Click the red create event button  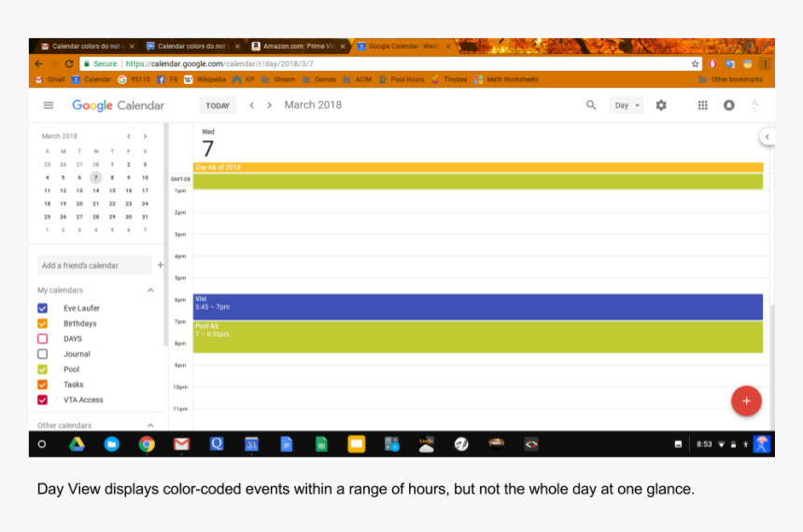pos(746,401)
